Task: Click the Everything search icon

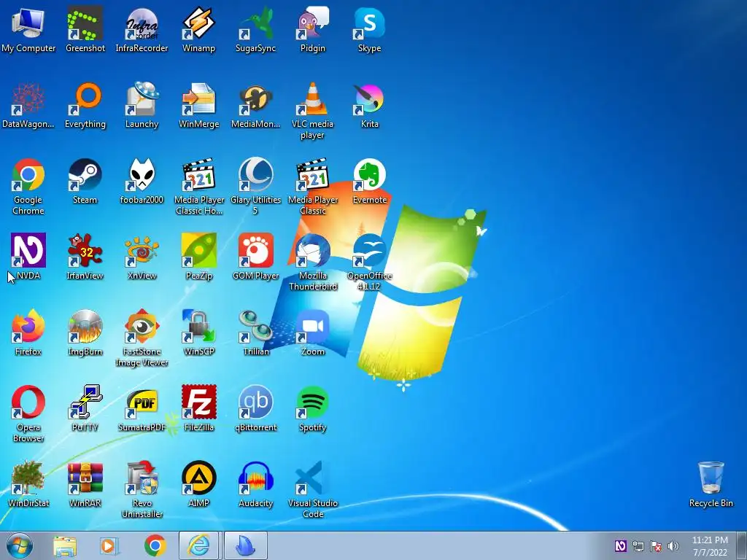Action: click(85, 99)
